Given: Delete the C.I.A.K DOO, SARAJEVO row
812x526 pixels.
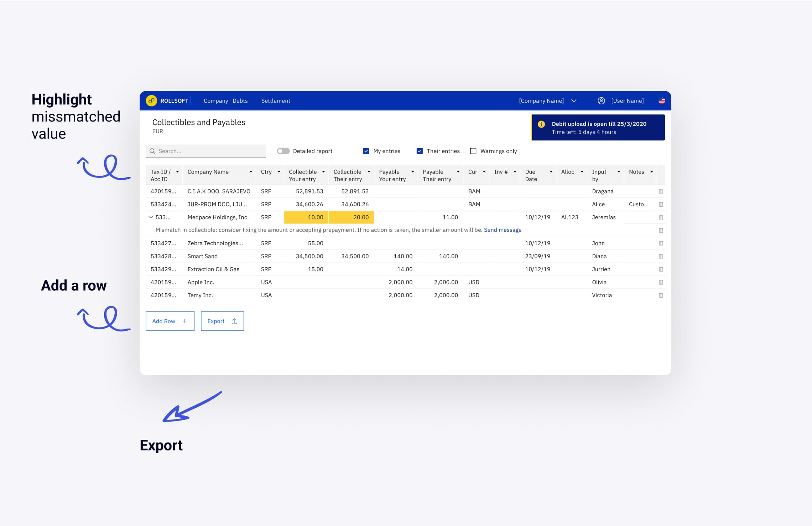Looking at the screenshot, I should 661,191.
